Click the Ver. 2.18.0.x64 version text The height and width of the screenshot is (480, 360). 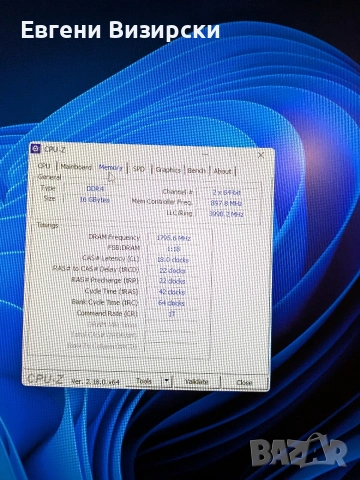95,381
